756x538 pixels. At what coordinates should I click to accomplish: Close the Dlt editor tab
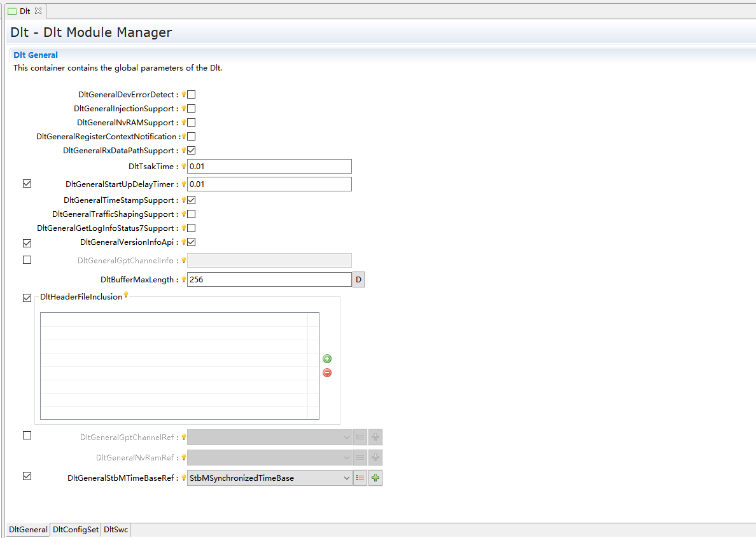[x=38, y=11]
